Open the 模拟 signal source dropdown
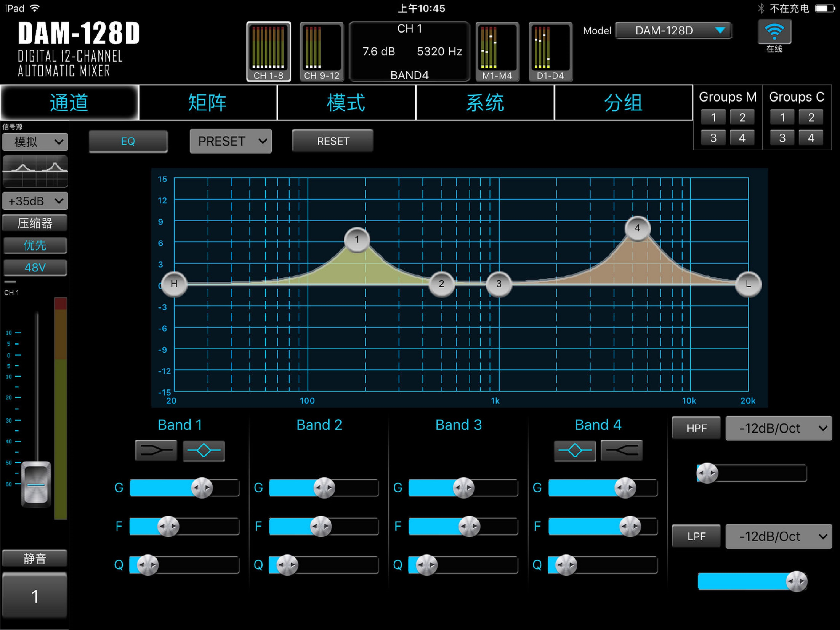The width and height of the screenshot is (840, 630). [x=35, y=142]
